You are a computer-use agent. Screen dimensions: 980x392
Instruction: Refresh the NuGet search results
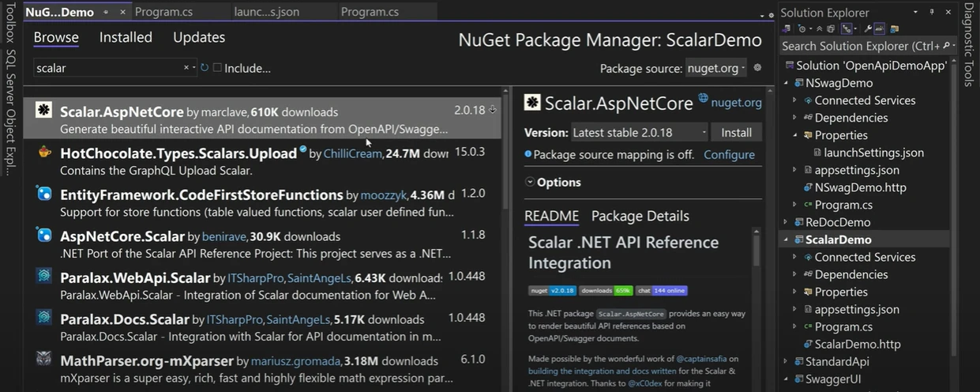point(205,68)
